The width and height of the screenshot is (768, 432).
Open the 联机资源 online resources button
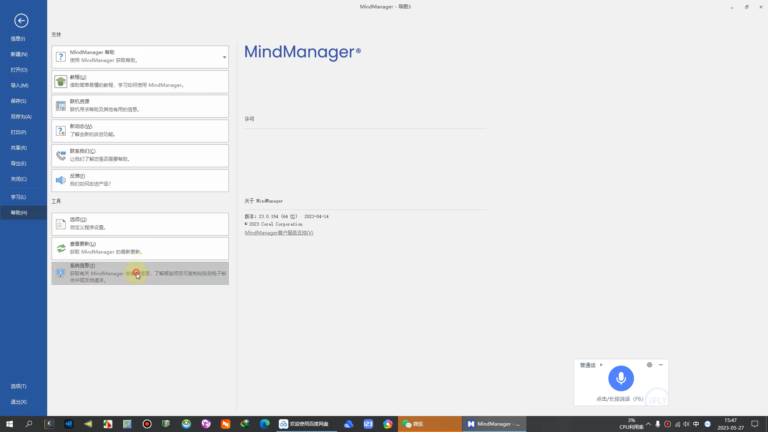140,106
